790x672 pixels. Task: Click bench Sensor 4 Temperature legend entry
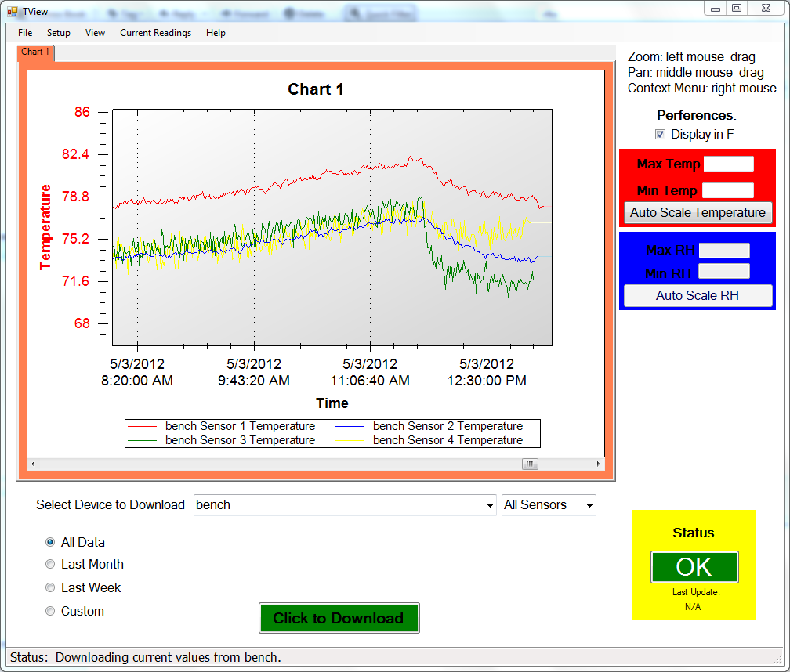429,440
